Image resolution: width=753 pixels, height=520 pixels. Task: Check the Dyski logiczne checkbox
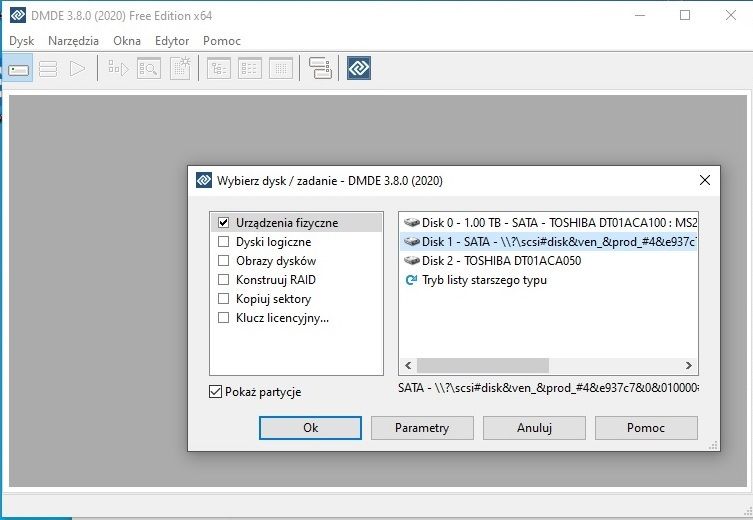coord(223,242)
